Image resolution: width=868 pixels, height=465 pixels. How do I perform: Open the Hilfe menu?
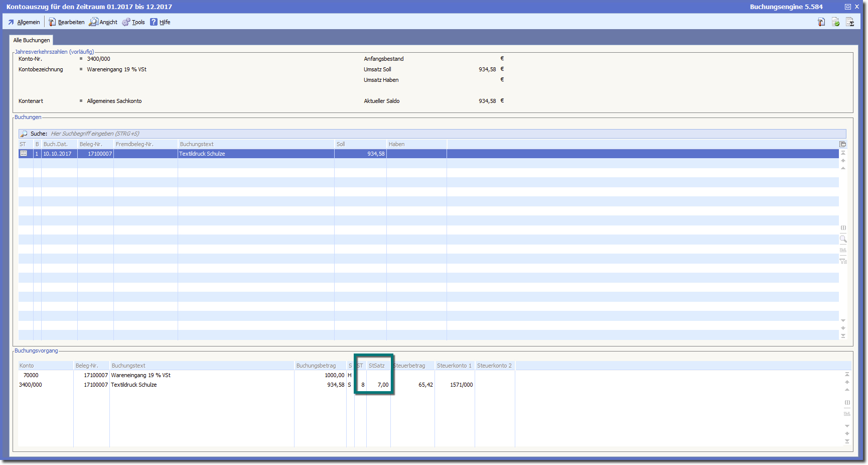(161, 22)
